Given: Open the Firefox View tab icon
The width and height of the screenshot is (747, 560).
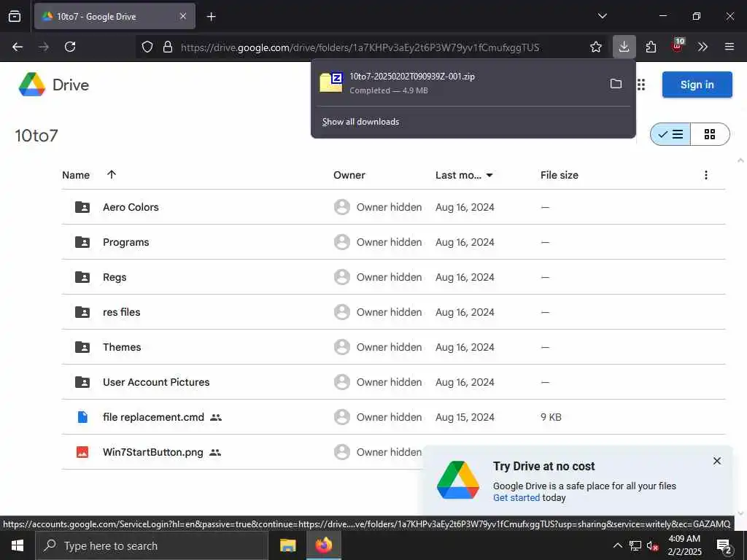Looking at the screenshot, I should coord(15,16).
